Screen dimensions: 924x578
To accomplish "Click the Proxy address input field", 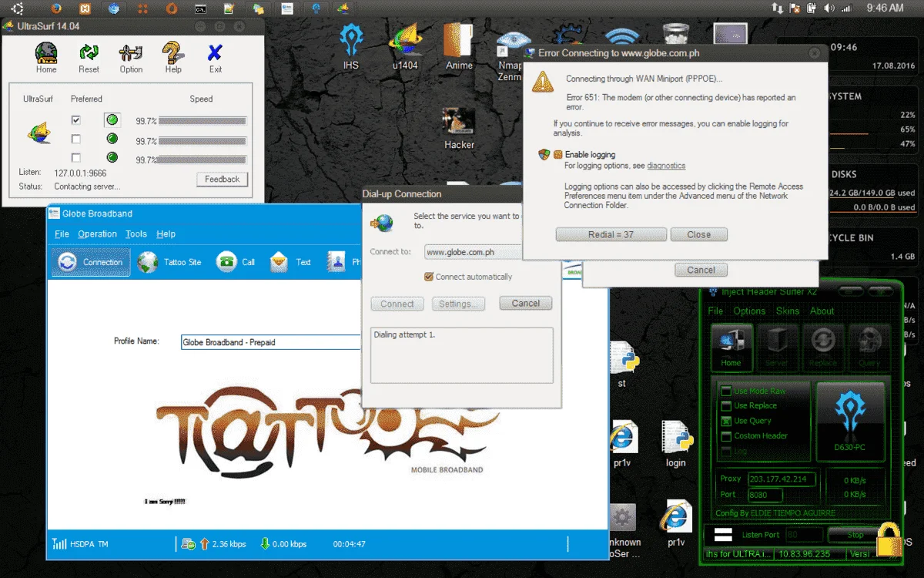I will 782,479.
